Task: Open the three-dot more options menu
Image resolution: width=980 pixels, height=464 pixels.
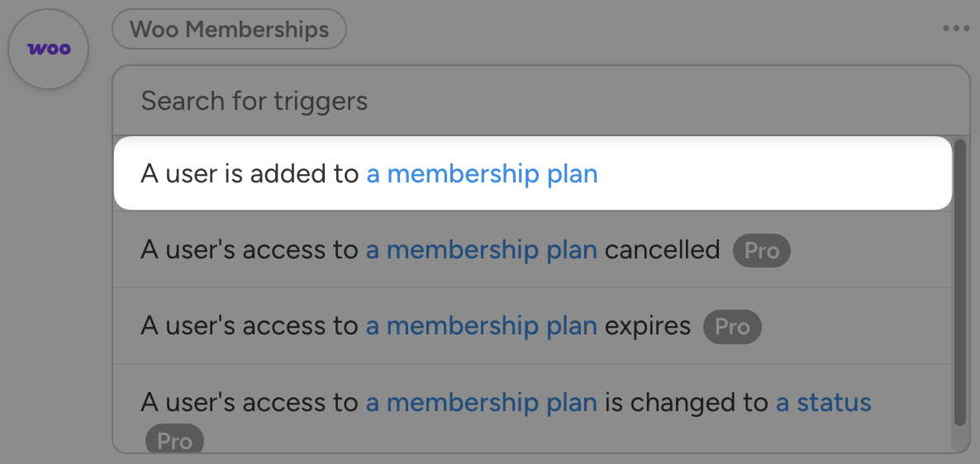Action: [x=956, y=29]
